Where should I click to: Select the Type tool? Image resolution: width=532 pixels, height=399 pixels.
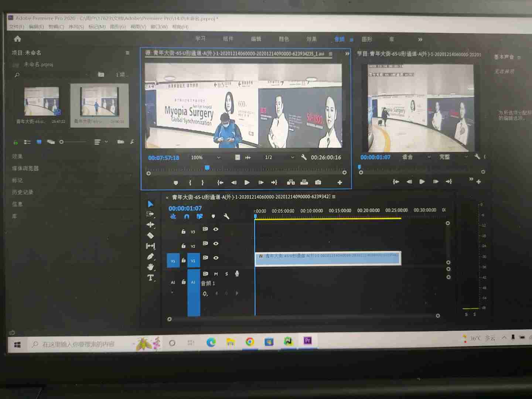150,278
